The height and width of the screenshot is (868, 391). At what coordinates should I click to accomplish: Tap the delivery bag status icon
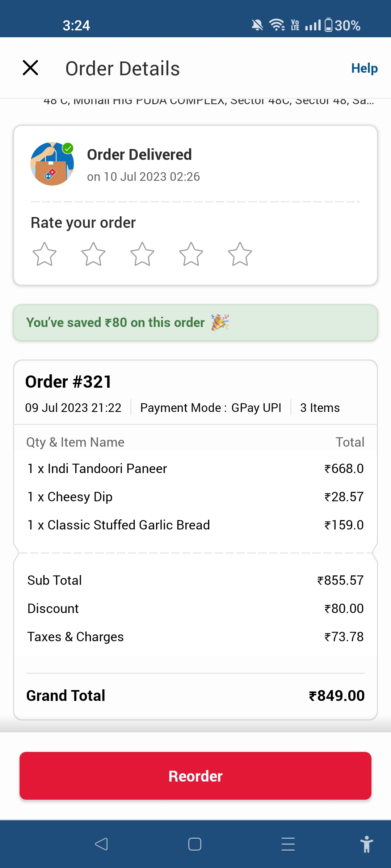pos(52,164)
